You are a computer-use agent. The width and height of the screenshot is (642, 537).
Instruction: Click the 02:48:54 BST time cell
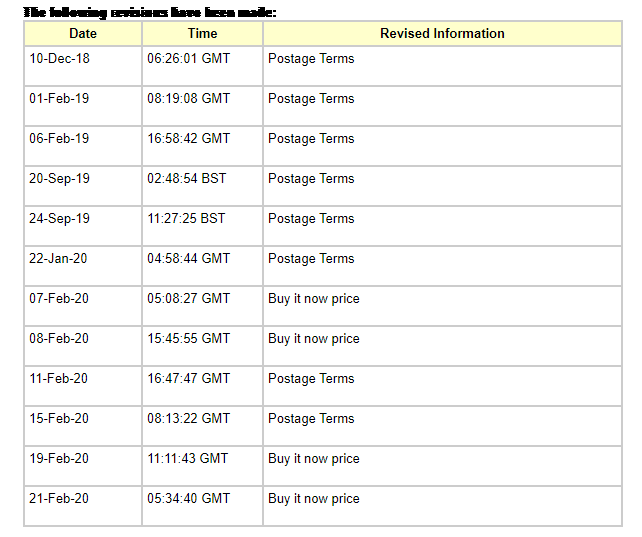[202, 186]
